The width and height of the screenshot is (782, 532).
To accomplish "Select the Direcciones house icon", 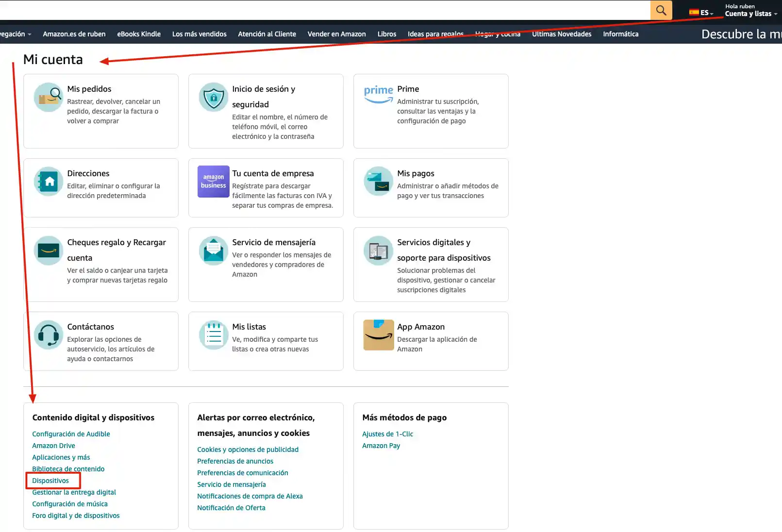I will 49,182.
